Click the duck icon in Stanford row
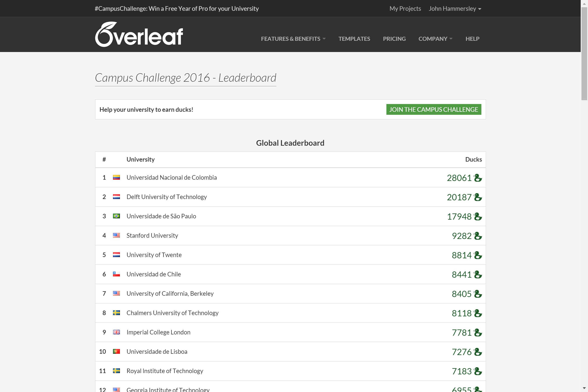588x392 pixels. [x=478, y=236]
